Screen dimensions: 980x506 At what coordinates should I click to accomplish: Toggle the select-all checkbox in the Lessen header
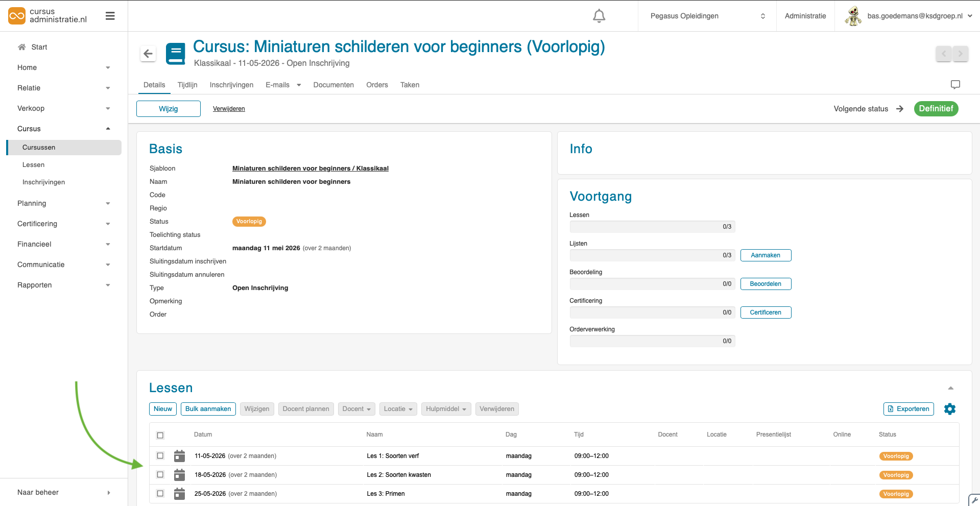point(160,435)
